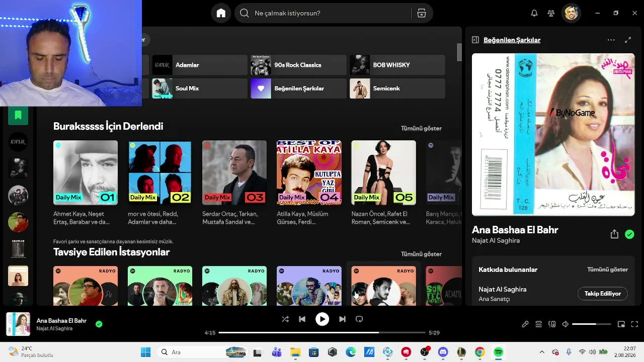Show all for 'Buraksssss İçin Derlendi'
Image resolution: width=644 pixels, height=362 pixels.
point(421,128)
